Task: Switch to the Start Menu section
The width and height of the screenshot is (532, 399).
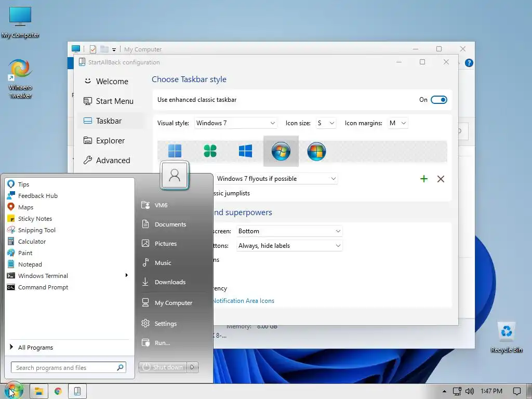Action: pyautogui.click(x=110, y=101)
